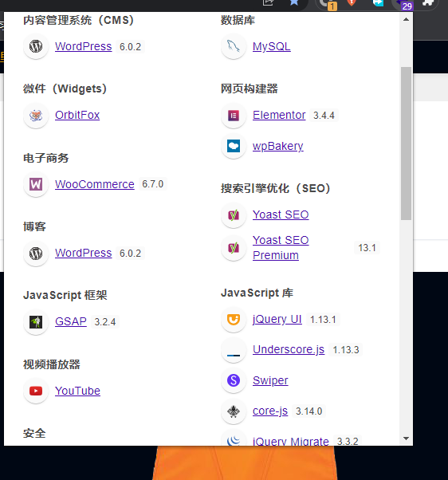Click the bookmark star icon in address bar

pyautogui.click(x=294, y=2)
